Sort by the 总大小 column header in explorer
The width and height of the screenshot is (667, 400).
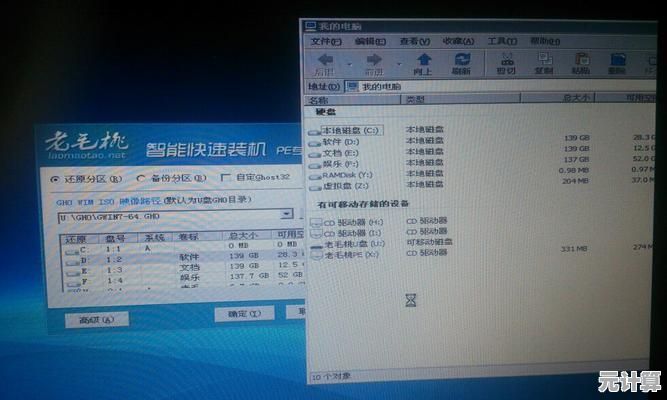pyautogui.click(x=558, y=98)
